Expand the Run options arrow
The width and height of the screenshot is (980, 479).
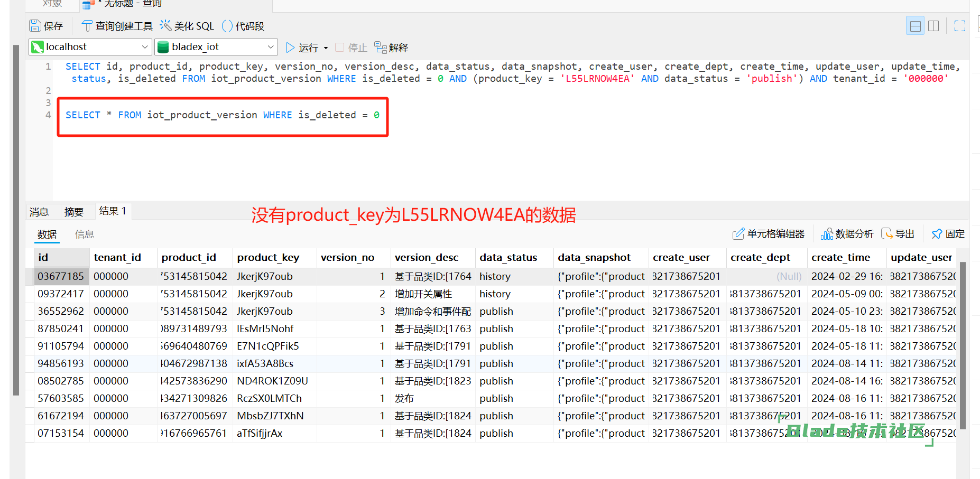click(326, 48)
